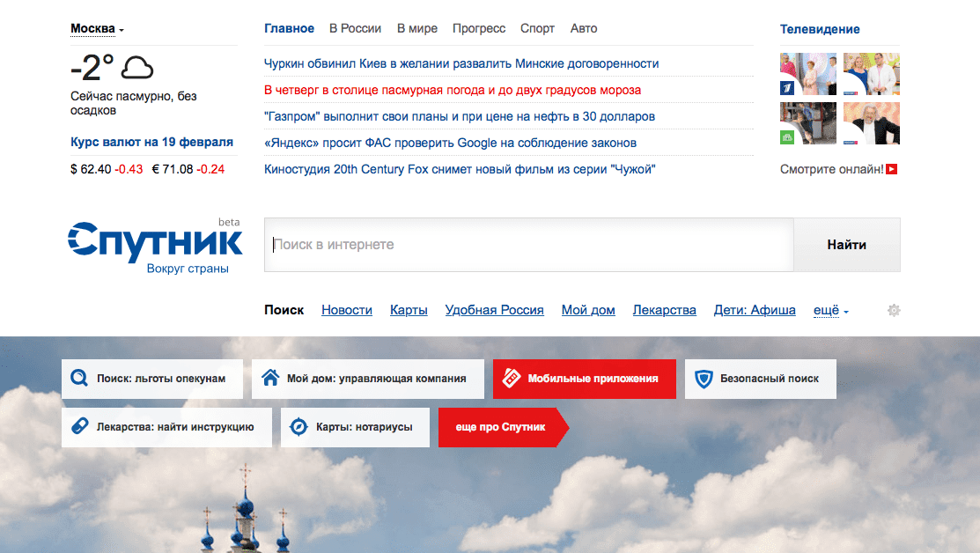Go to the Удобная Россия service link

tap(494, 310)
